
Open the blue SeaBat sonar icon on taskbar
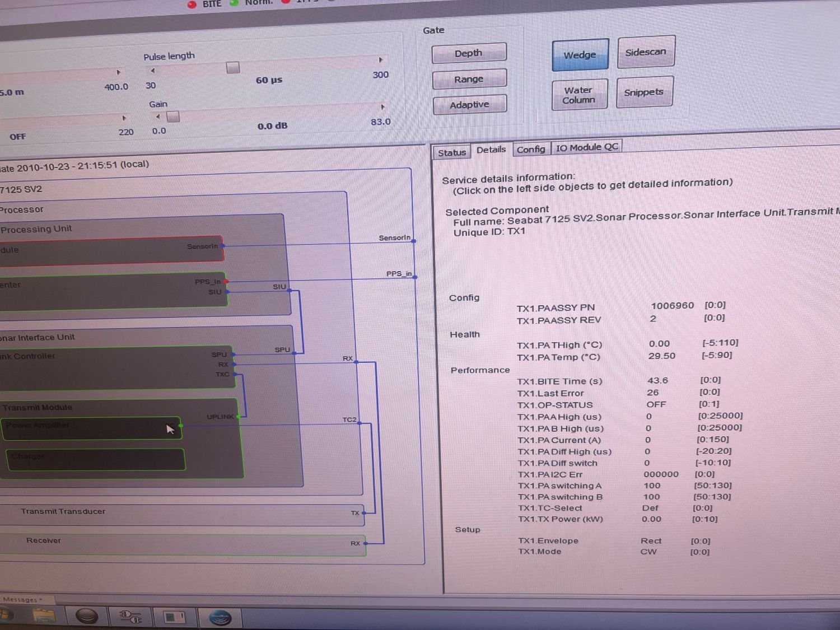pyautogui.click(x=220, y=618)
